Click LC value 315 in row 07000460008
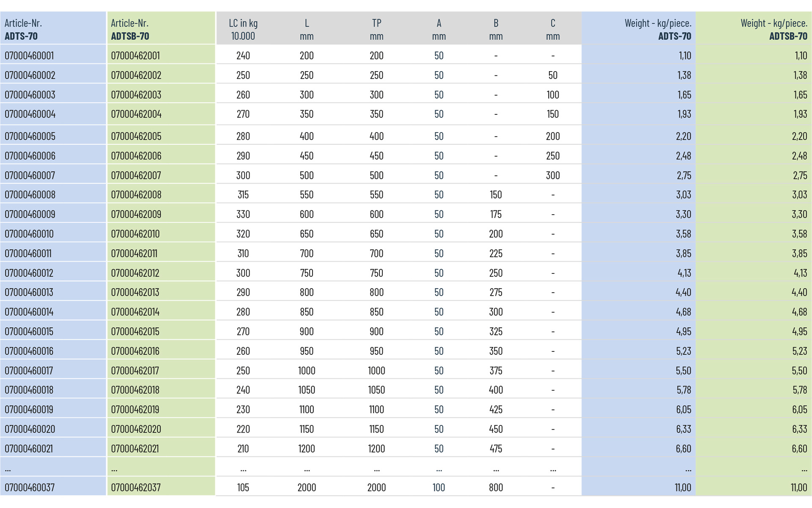This screenshot has width=812, height=508. (x=243, y=195)
